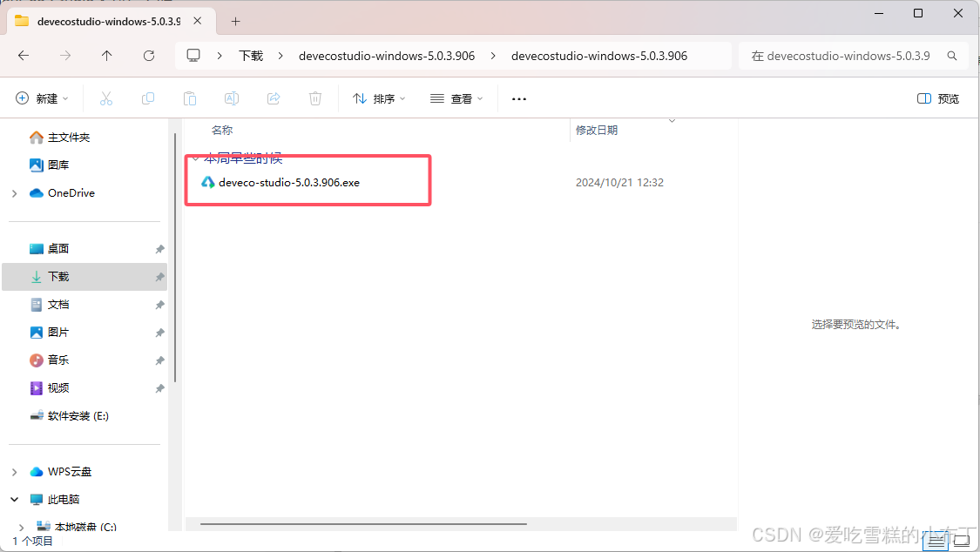This screenshot has height=552, width=980.
Task: Expand chevron after 下载 breadcrumb
Action: tap(280, 56)
